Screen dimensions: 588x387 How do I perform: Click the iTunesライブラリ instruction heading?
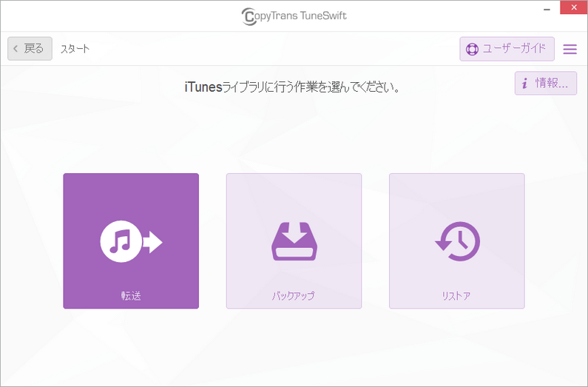pyautogui.click(x=292, y=87)
